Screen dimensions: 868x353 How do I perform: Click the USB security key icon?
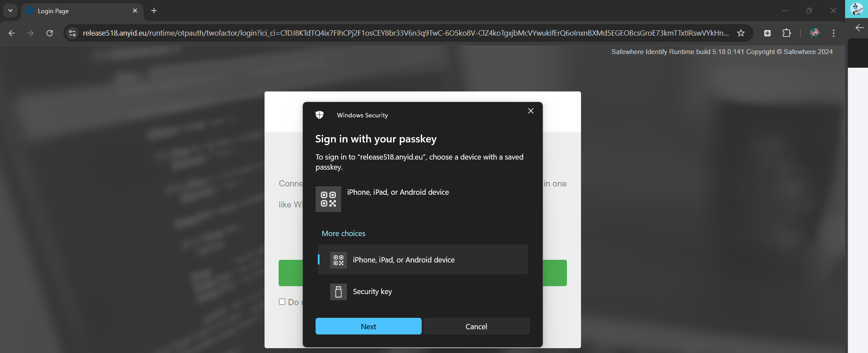(338, 292)
